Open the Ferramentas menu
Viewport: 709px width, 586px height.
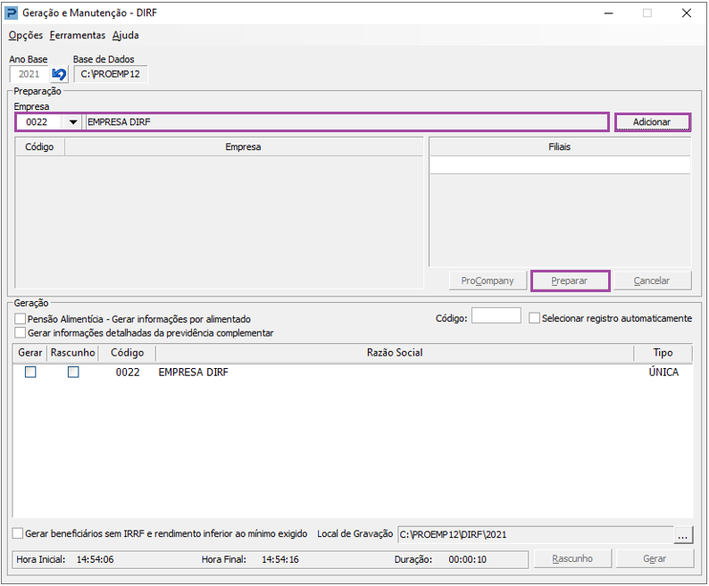tap(77, 35)
